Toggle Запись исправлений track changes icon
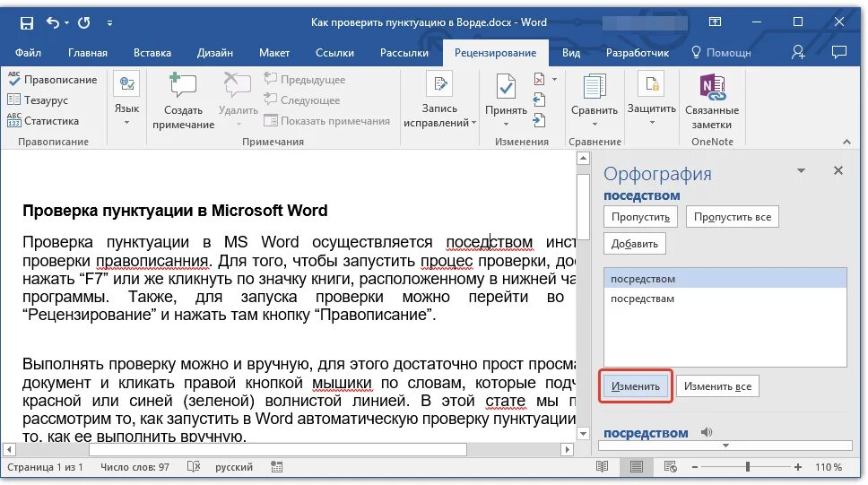 click(x=439, y=84)
